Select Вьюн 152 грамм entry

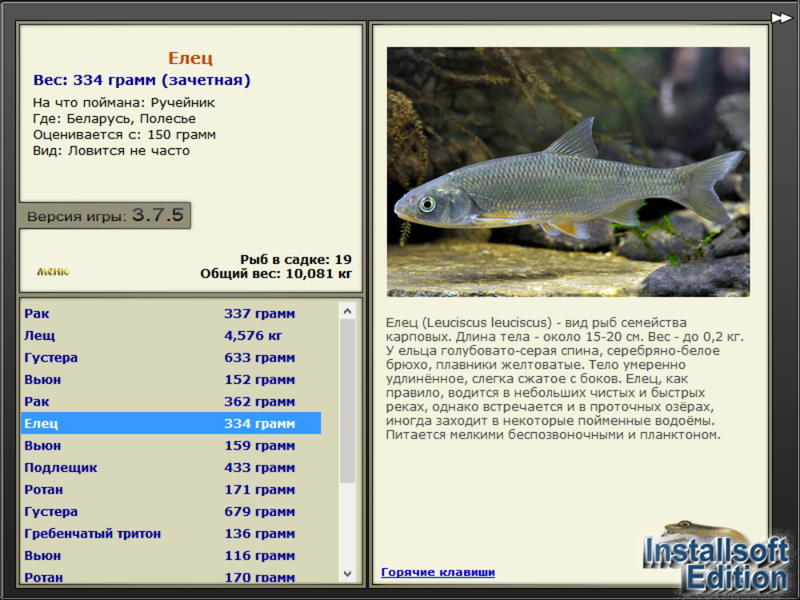pyautogui.click(x=171, y=380)
